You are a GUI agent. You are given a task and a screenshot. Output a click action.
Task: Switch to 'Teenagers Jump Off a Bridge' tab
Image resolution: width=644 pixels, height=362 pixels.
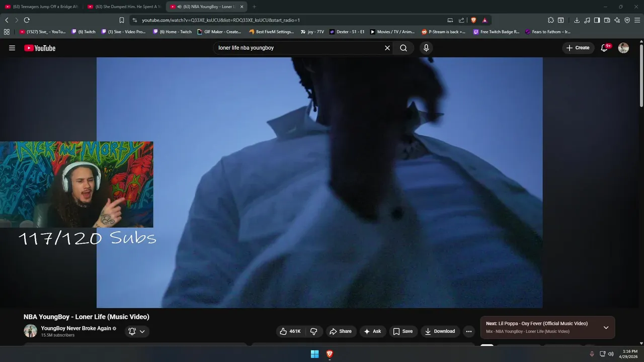pos(42,7)
